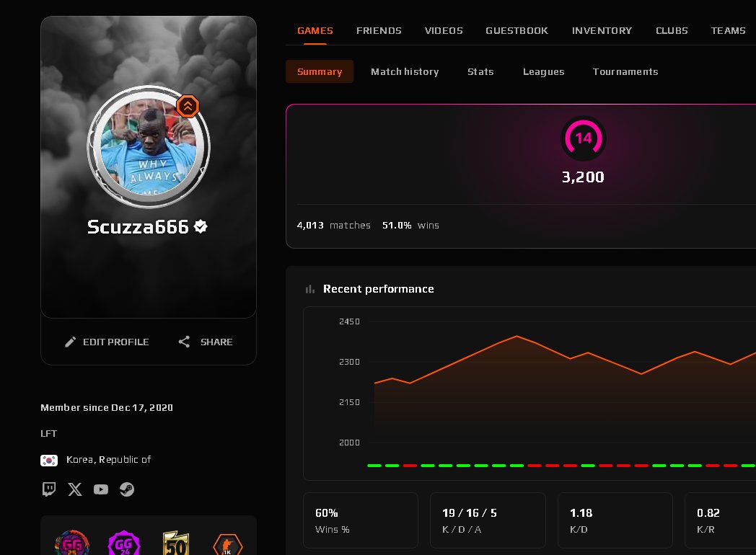756x555 pixels.
Task: Open the Twitch social link icon
Action: [x=49, y=489]
